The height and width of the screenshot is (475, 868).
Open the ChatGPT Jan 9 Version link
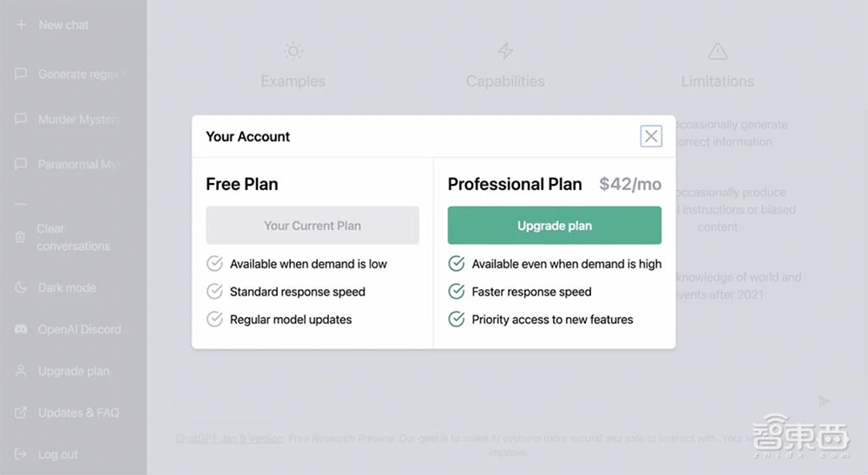(x=230, y=439)
